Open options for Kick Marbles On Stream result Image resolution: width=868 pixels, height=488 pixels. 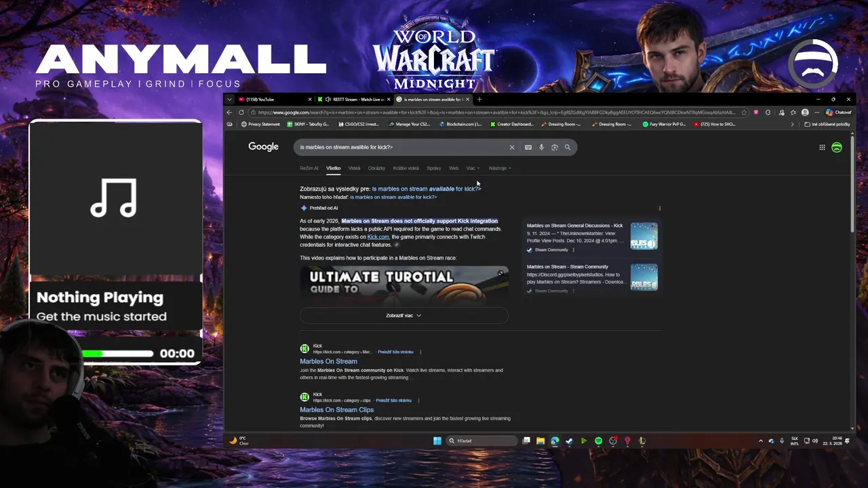point(420,352)
